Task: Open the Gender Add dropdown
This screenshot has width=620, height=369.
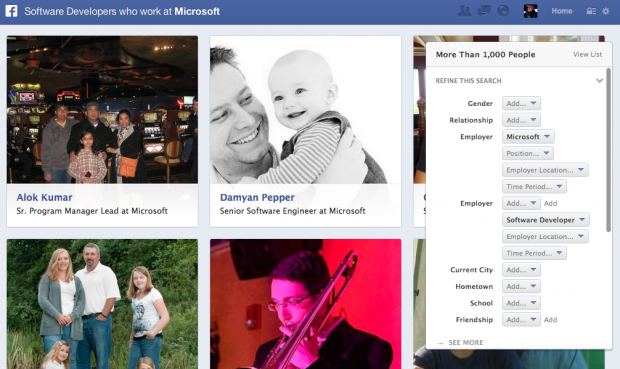Action: [x=521, y=103]
